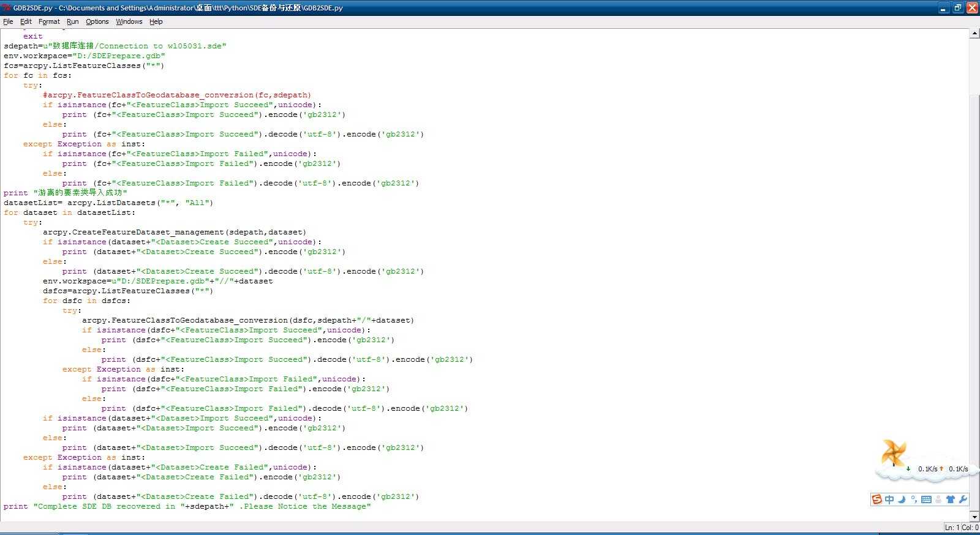Viewport: 980px width, 535px height.
Task: Click the "for dsfc in dsfcs:" line
Action: point(86,301)
